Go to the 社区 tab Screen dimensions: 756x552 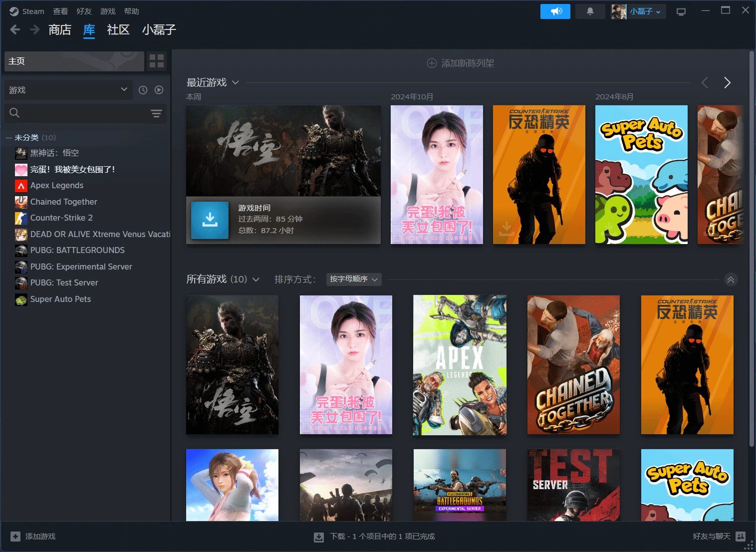118,30
